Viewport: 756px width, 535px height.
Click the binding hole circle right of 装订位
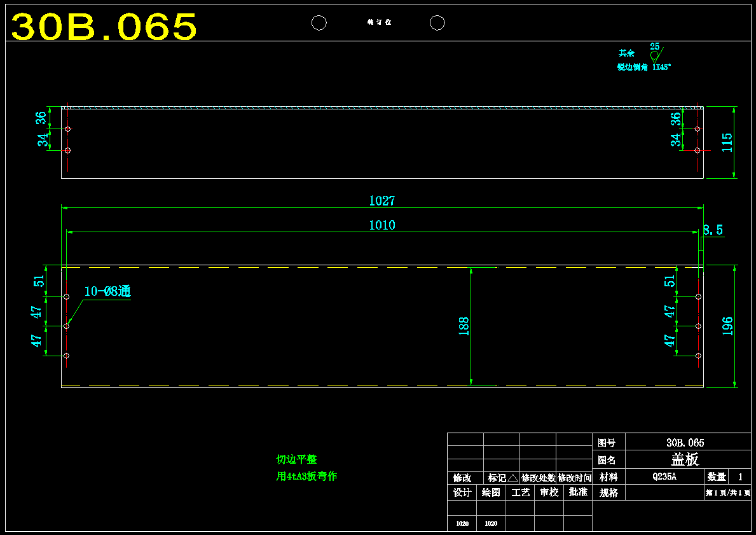(437, 23)
